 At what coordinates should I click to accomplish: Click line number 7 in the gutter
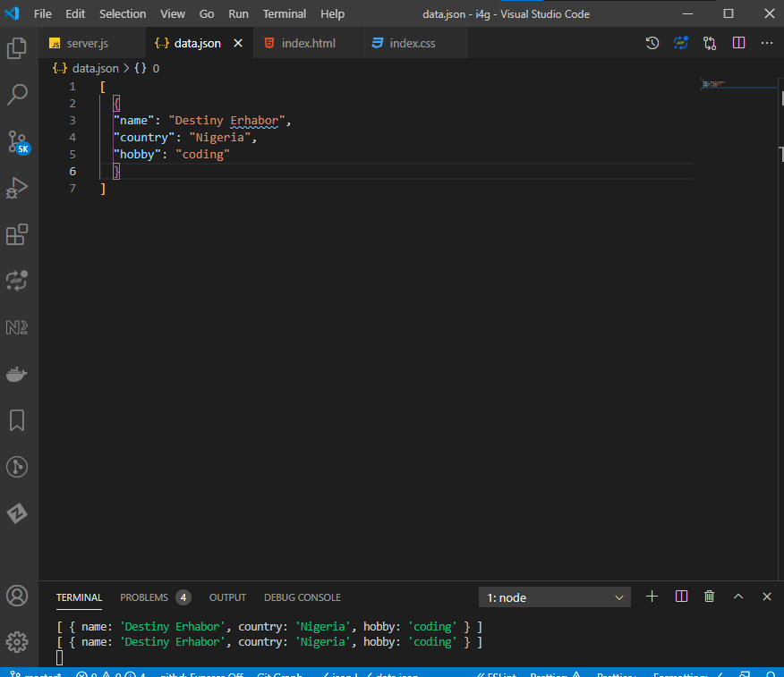point(72,189)
